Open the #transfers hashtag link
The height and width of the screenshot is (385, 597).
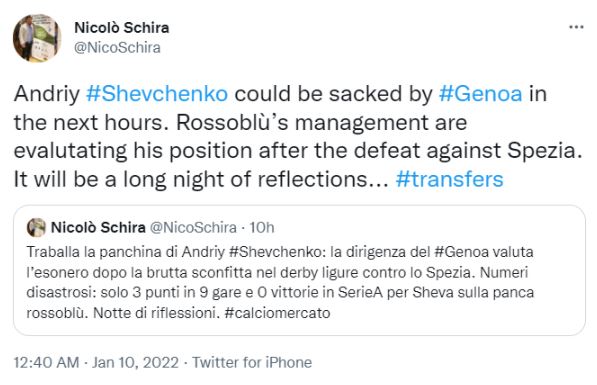point(450,179)
